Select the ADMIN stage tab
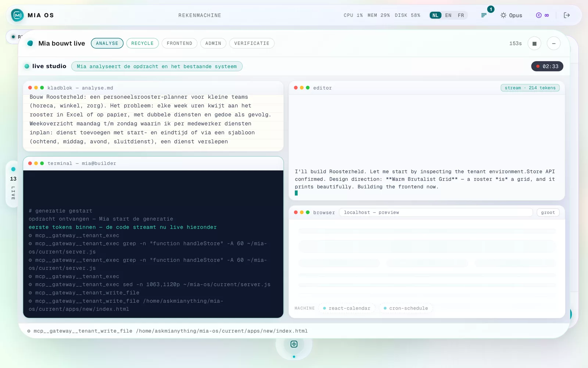The width and height of the screenshot is (588, 368). (213, 43)
